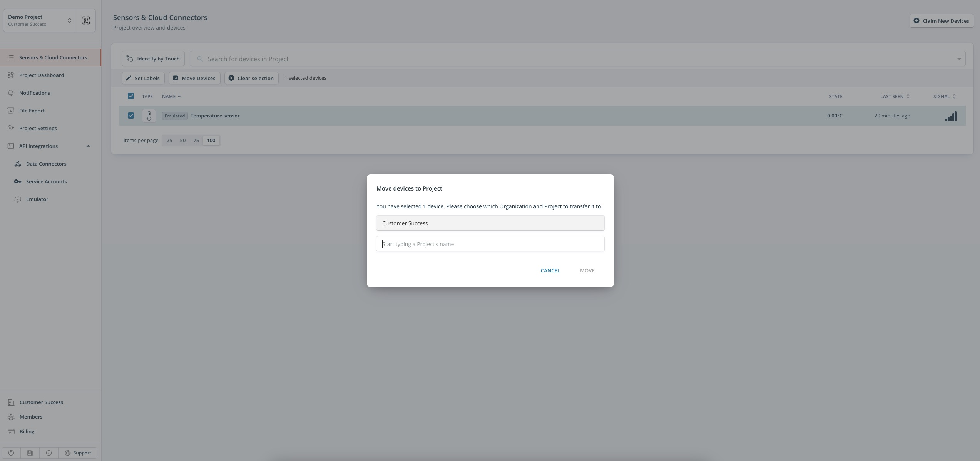Click Clear selection button
Image resolution: width=980 pixels, height=461 pixels.
click(251, 78)
